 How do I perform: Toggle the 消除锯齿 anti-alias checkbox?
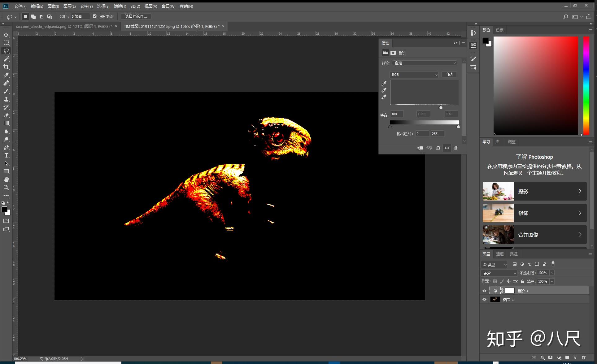click(95, 16)
